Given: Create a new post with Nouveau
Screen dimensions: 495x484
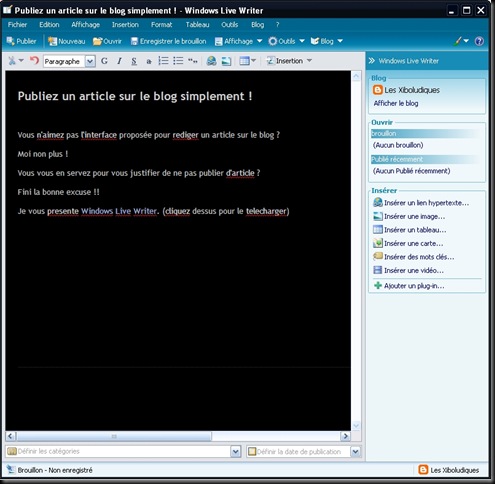Looking at the screenshot, I should (67, 41).
